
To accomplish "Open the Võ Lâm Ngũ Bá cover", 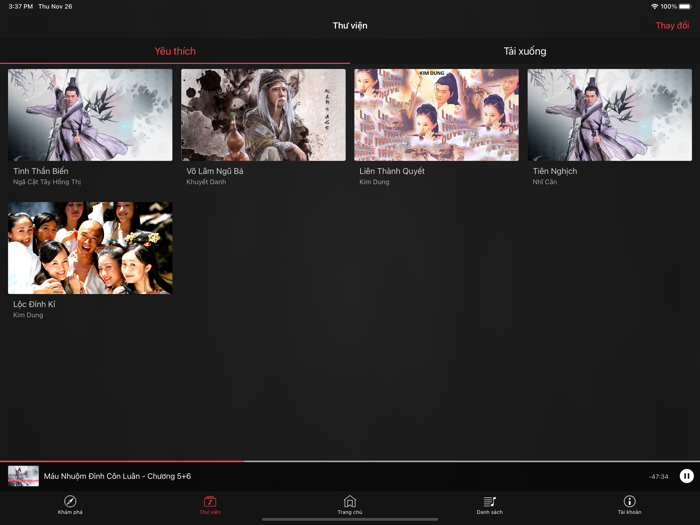I will tap(263, 115).
